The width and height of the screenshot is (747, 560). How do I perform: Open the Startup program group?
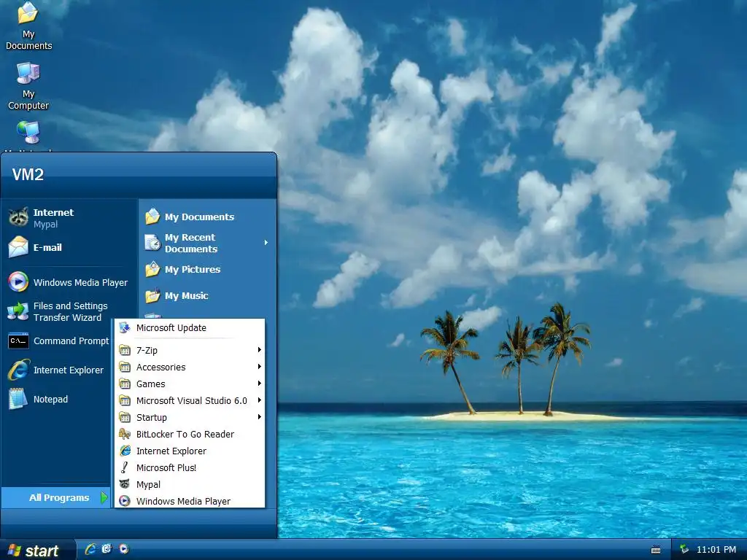coord(190,417)
